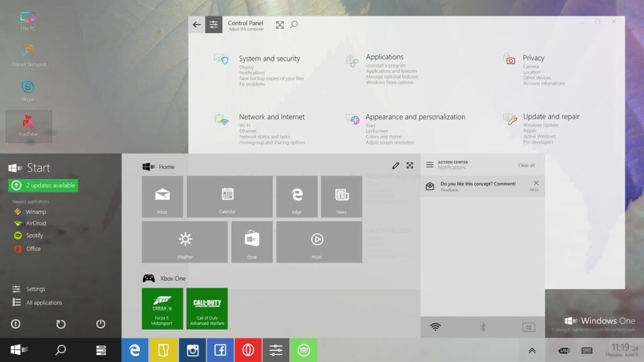Click the 2 updates available button
The width and height of the screenshot is (644, 362).
point(43,185)
